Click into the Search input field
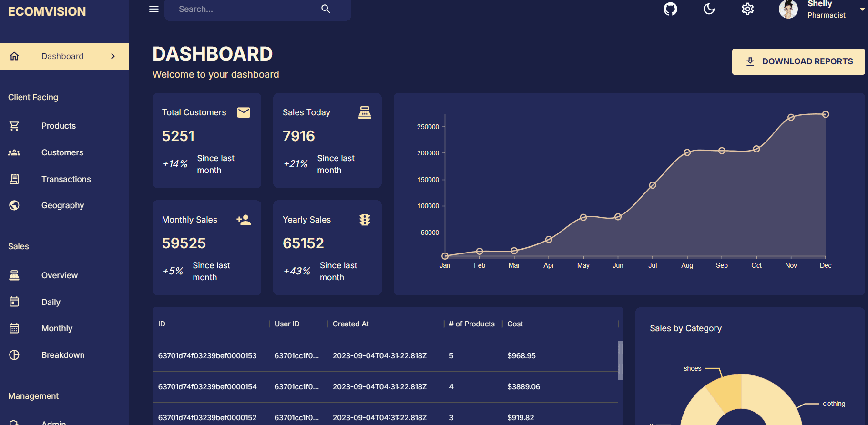The width and height of the screenshot is (868, 425). (243, 9)
